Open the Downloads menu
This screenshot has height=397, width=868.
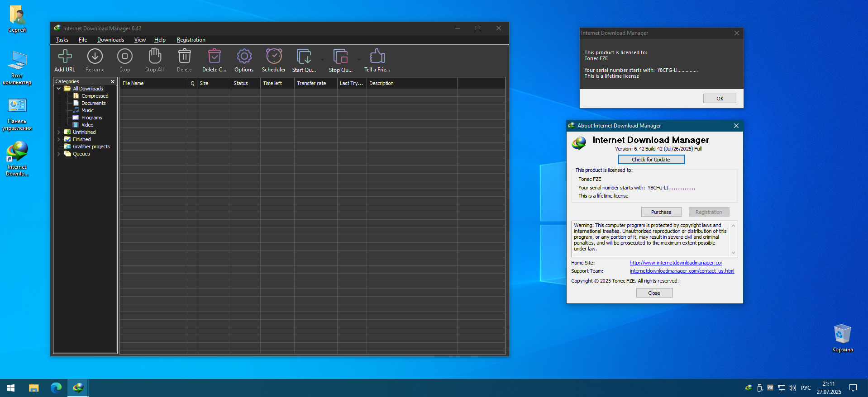coord(110,40)
